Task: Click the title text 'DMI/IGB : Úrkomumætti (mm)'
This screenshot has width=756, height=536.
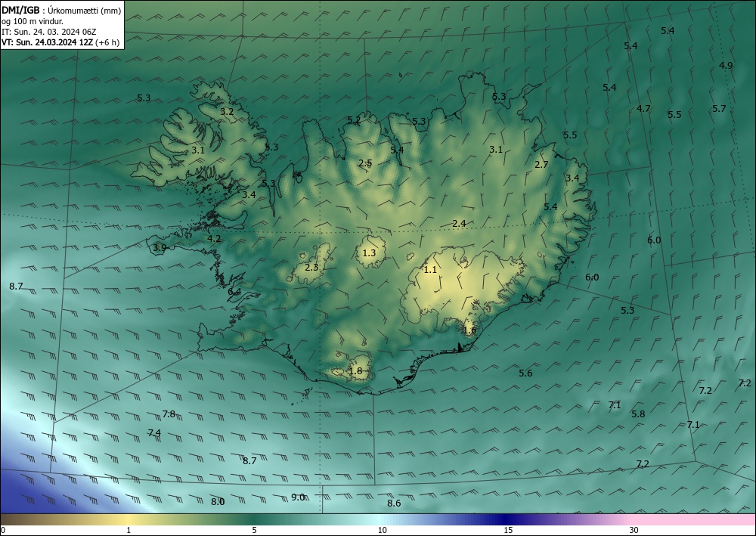Action: click(62, 11)
